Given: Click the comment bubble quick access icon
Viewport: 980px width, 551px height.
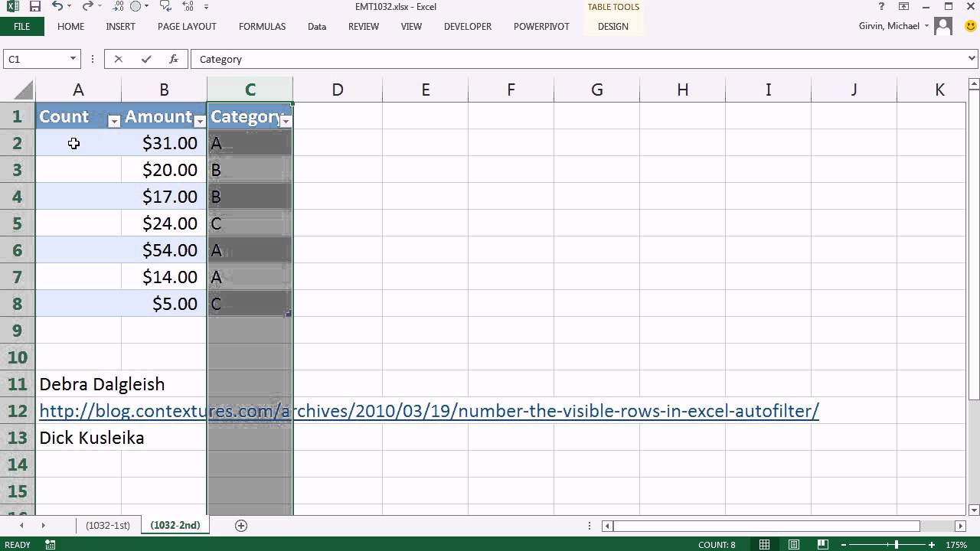Looking at the screenshot, I should coord(166,7).
